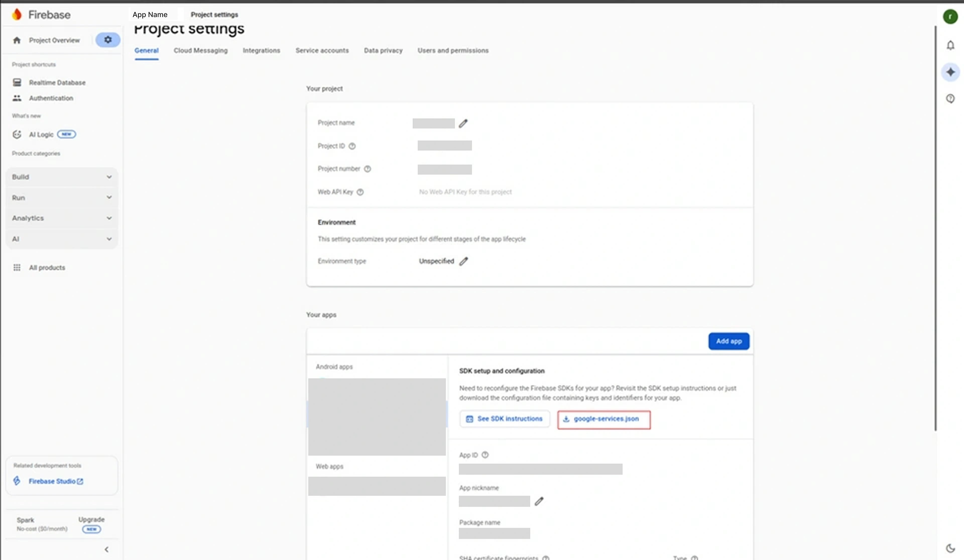Show Web API Key help icon
Screen dimensions: 964x560
click(x=360, y=192)
